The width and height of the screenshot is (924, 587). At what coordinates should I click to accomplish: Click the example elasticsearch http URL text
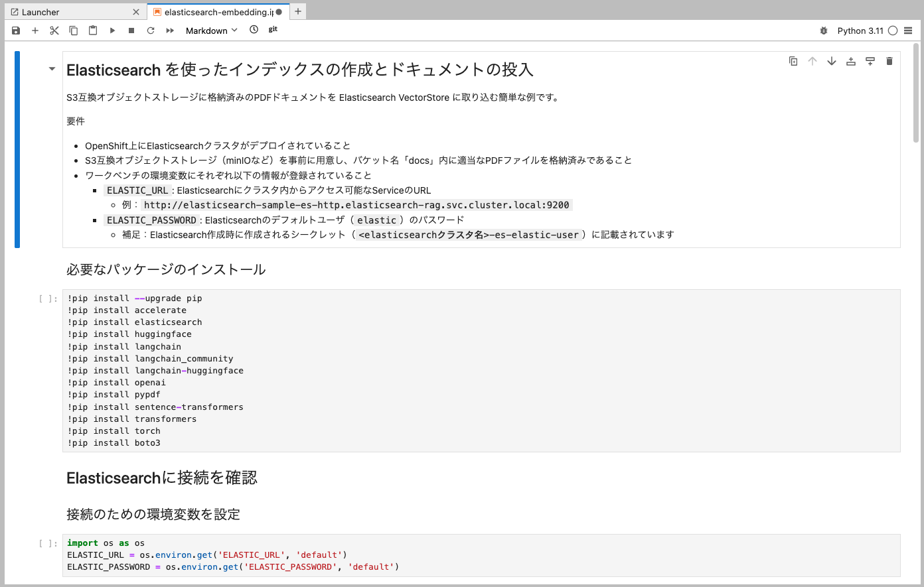(x=356, y=205)
